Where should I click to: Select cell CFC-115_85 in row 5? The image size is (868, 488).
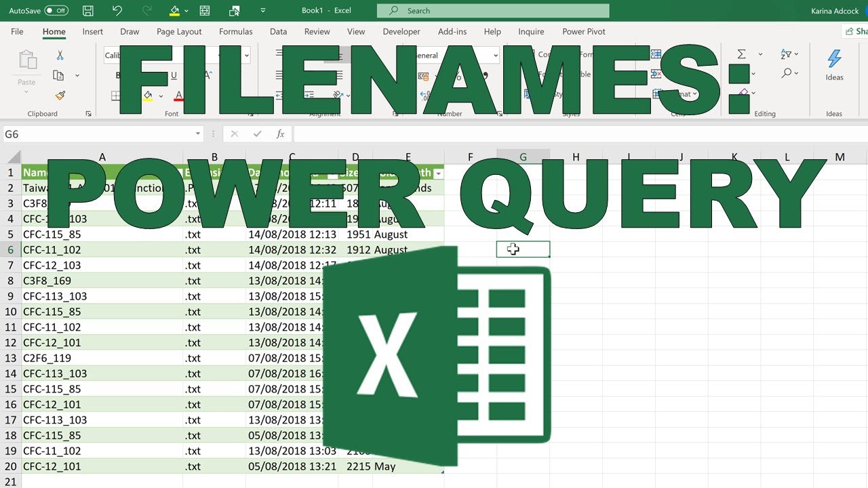pos(102,235)
